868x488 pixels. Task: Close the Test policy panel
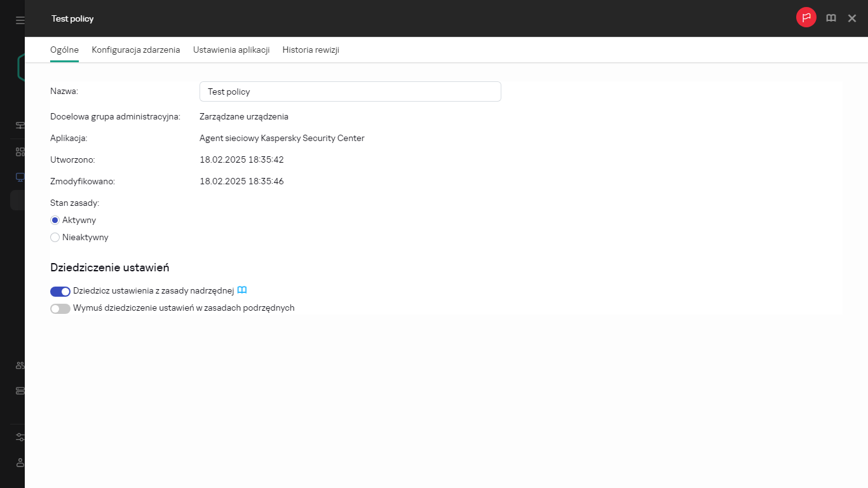point(852,18)
